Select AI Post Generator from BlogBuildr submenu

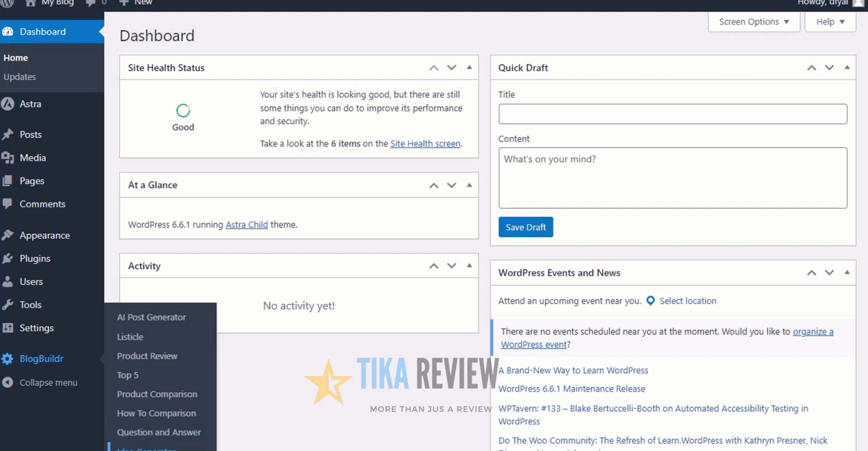pos(151,317)
